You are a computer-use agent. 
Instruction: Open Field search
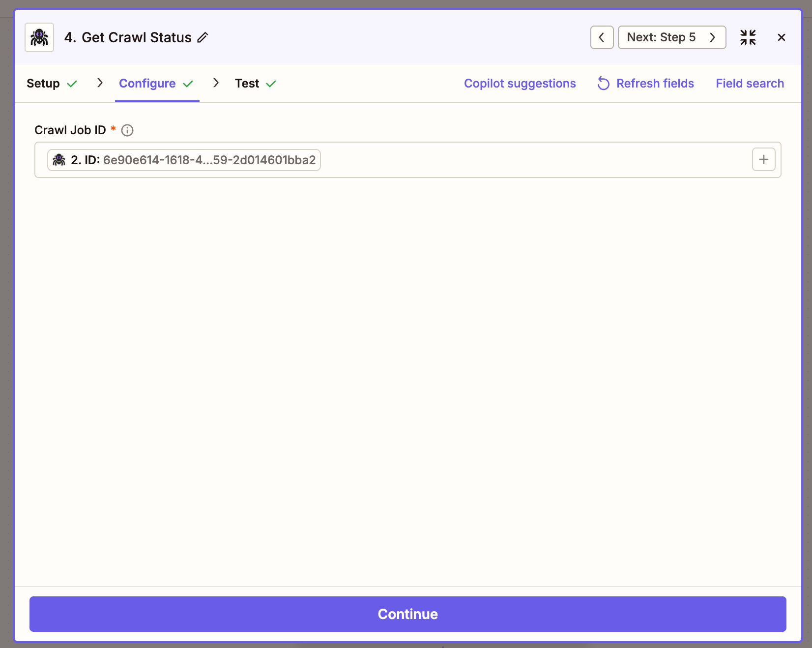click(750, 84)
